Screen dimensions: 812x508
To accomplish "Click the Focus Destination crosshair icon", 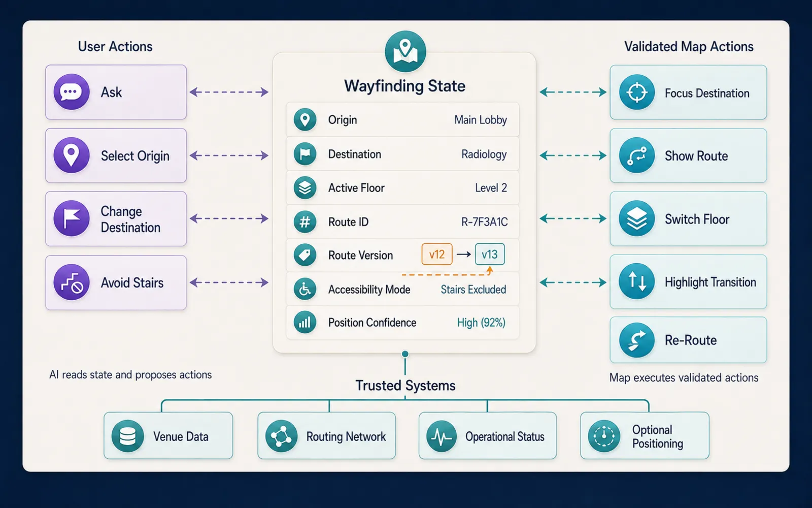I will 637,92.
